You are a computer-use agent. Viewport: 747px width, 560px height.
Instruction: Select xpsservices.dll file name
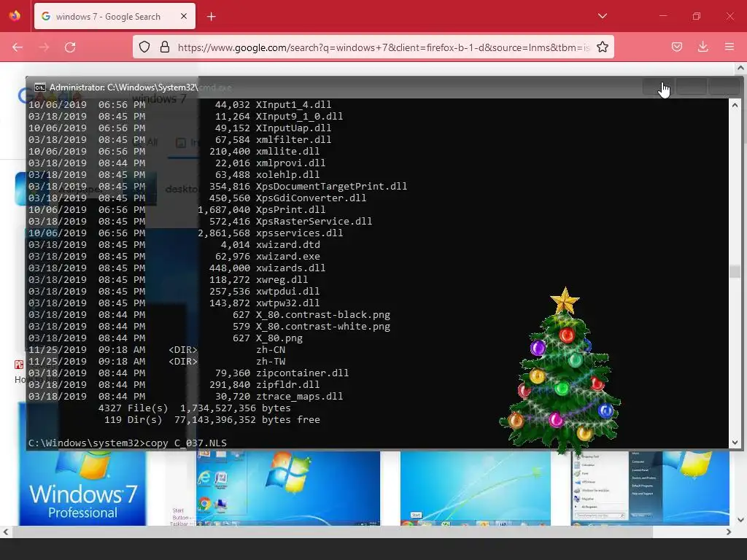300,233
